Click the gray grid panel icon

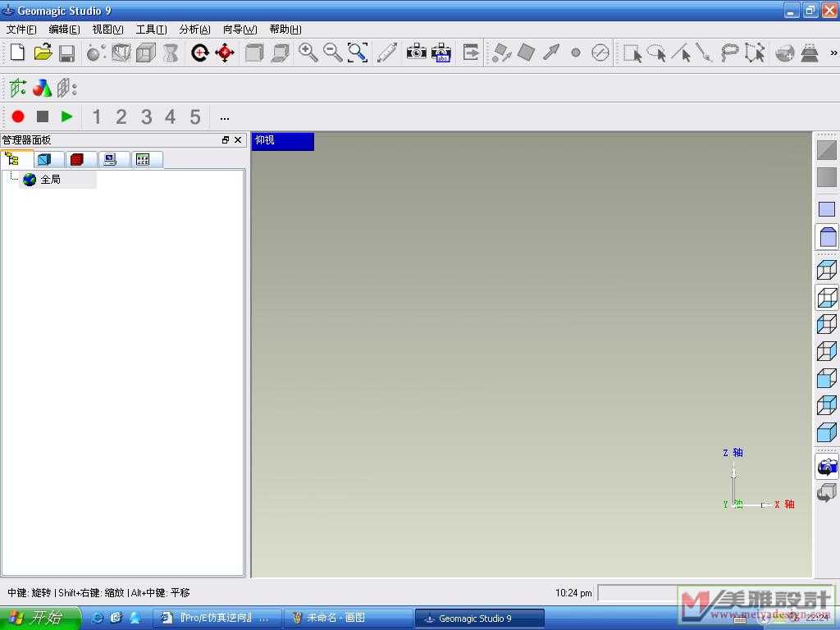[66, 87]
